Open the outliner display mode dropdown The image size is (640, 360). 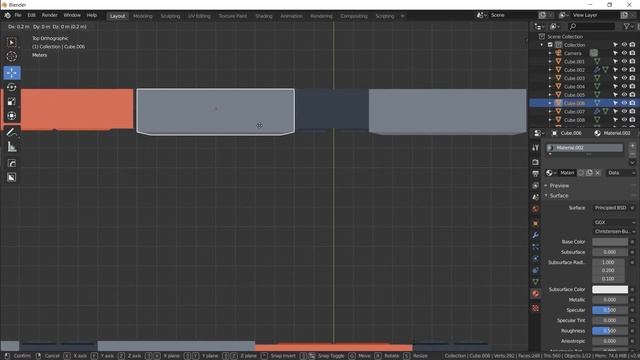pyautogui.click(x=539, y=27)
